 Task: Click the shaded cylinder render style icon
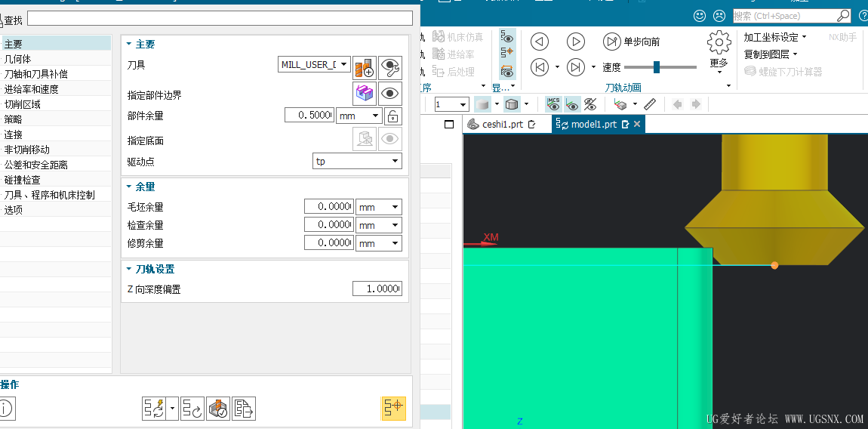coord(483,104)
